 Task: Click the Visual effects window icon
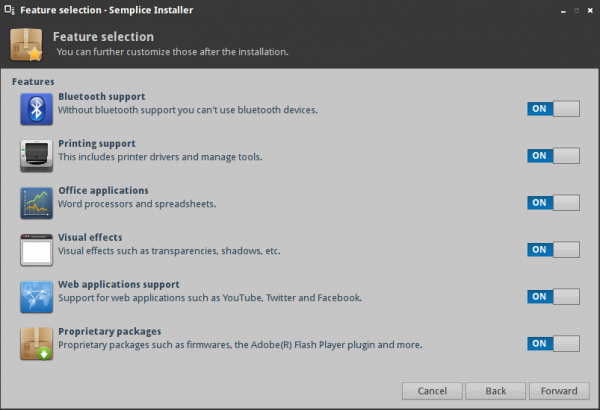(x=36, y=249)
